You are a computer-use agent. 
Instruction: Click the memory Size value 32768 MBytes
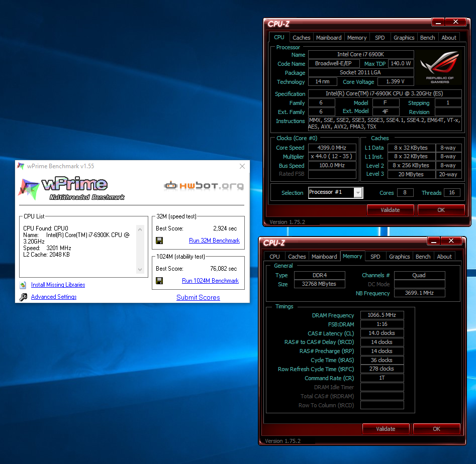coord(319,284)
